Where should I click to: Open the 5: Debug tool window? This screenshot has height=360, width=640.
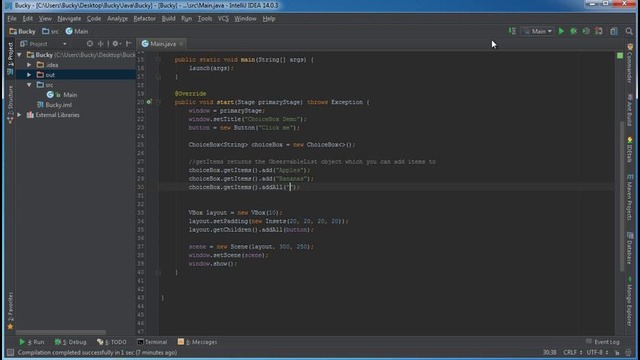[x=71, y=342]
